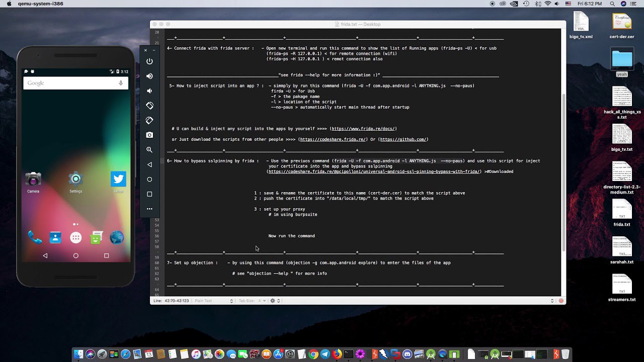Select directory-list-2.3-medium.txt on desktop
Screen dimensions: 644x362
(622, 178)
